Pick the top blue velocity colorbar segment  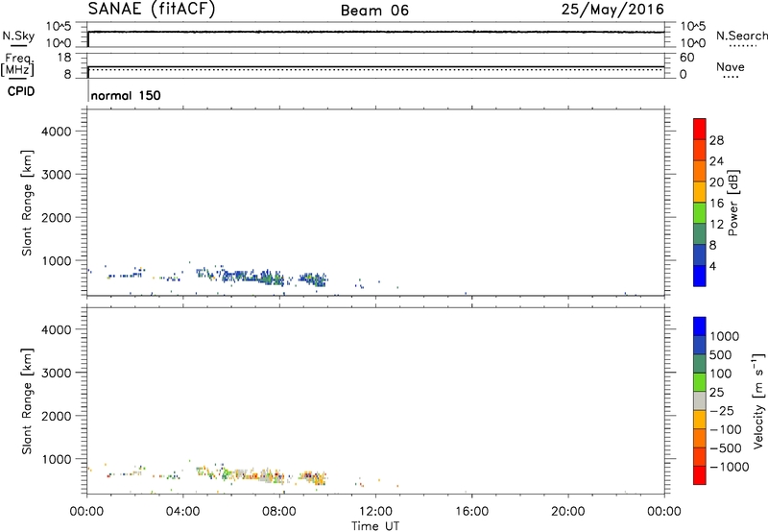click(x=700, y=326)
